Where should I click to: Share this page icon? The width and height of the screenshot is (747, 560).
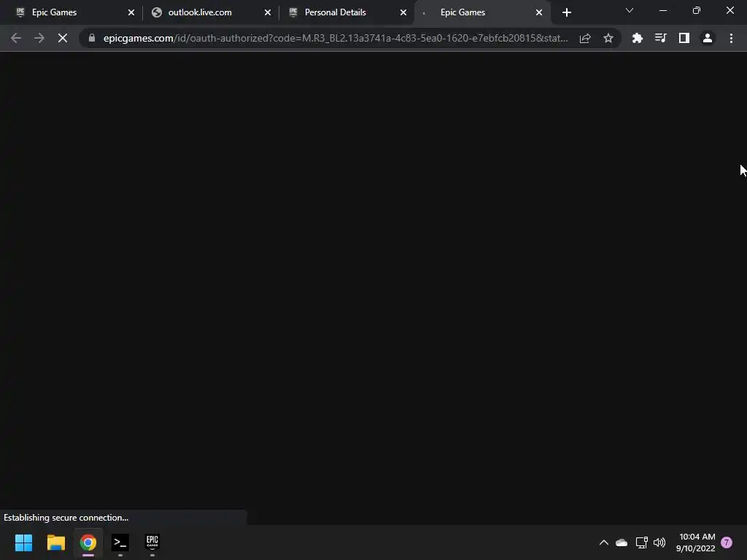point(585,38)
